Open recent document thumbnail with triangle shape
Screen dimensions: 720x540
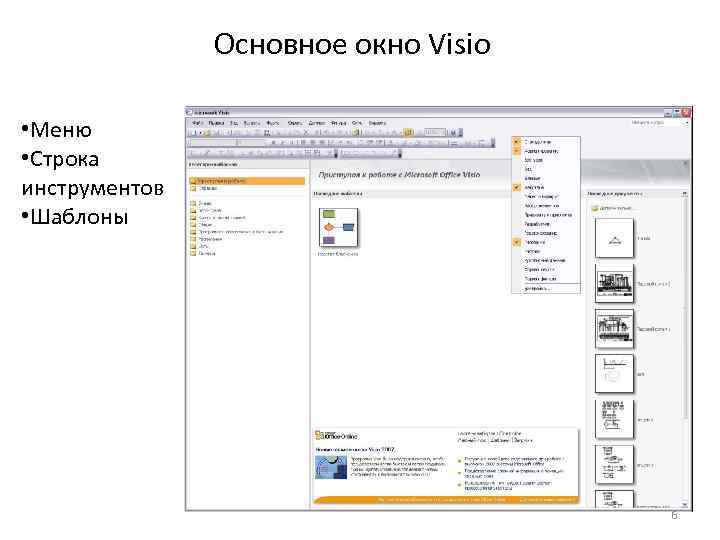[614, 238]
